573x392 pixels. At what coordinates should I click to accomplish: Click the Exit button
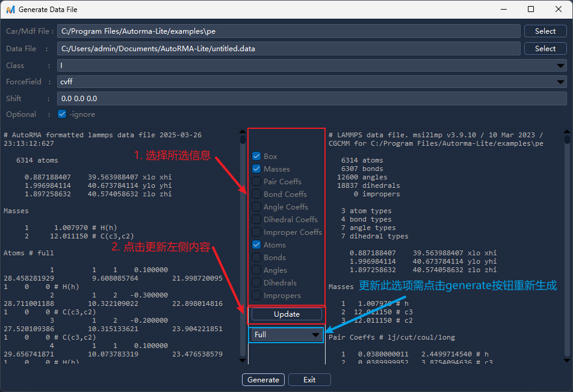click(309, 380)
